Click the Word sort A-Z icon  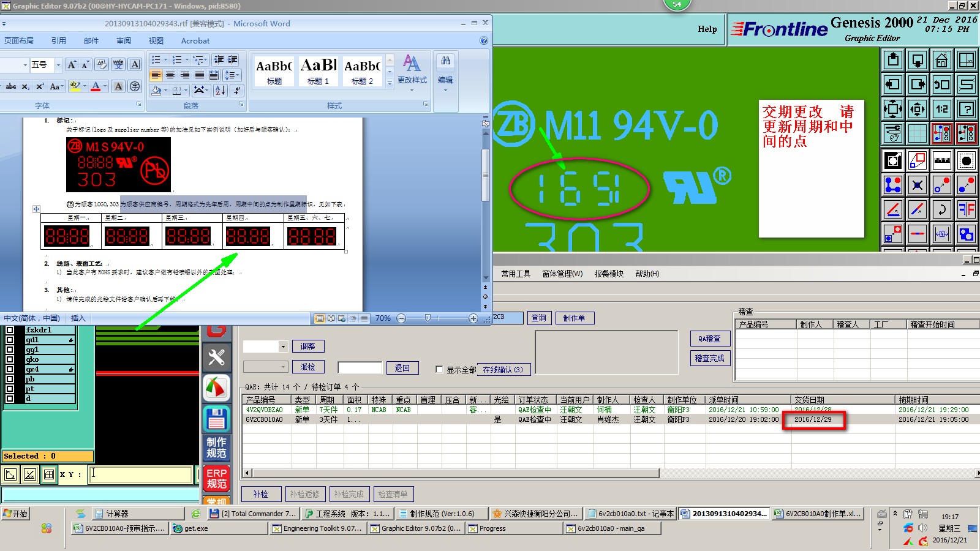tap(221, 91)
